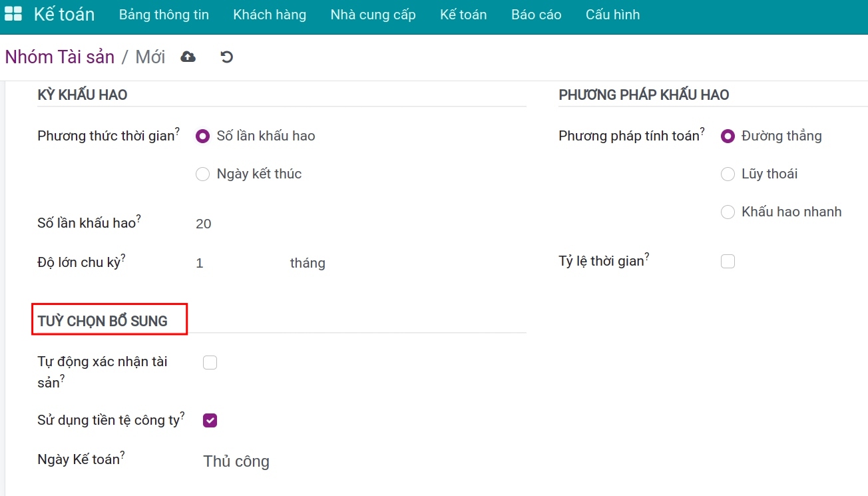Discard changes with the undo arrow icon

pyautogui.click(x=226, y=57)
